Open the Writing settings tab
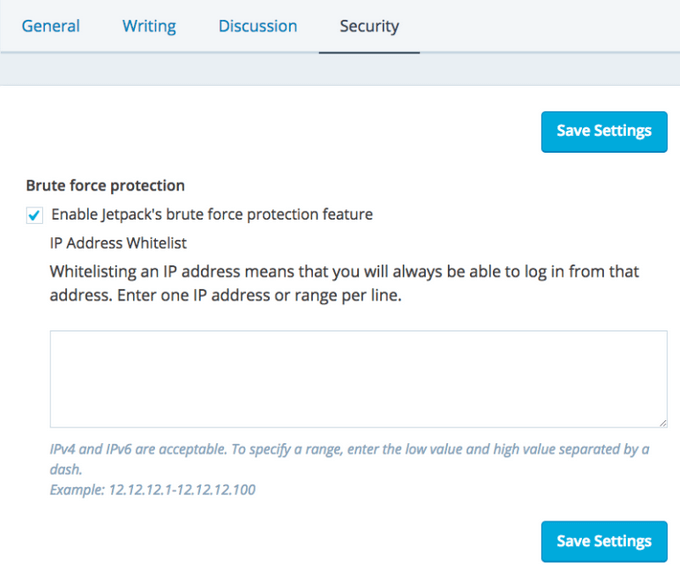The height and width of the screenshot is (585, 680). pos(149,26)
